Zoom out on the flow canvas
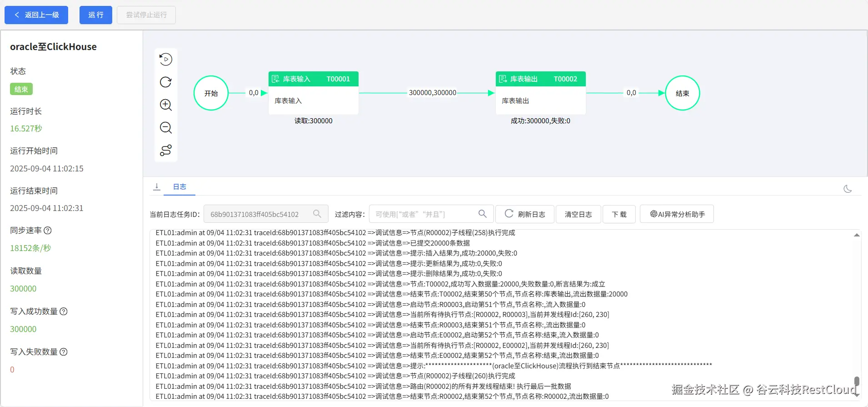The height and width of the screenshot is (407, 868). (x=166, y=128)
